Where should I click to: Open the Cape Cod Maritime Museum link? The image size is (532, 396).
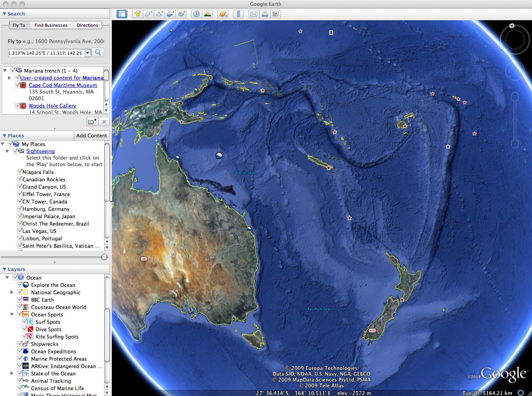point(63,85)
